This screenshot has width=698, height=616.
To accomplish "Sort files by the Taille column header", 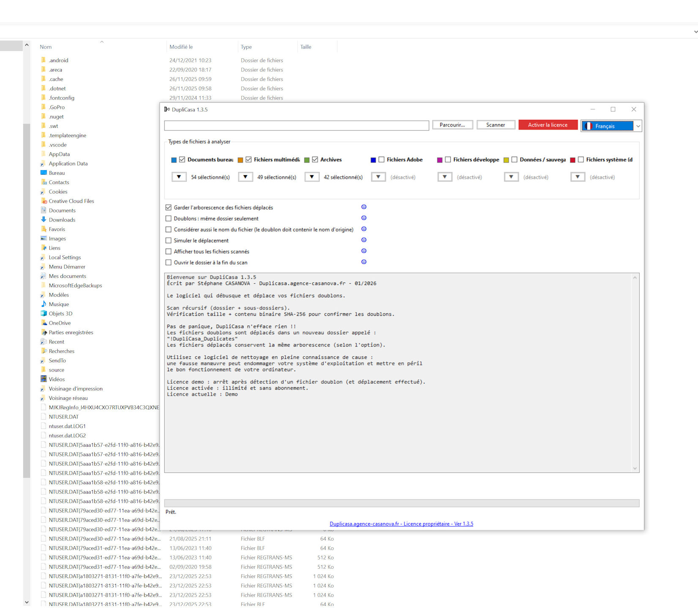I will tap(305, 47).
